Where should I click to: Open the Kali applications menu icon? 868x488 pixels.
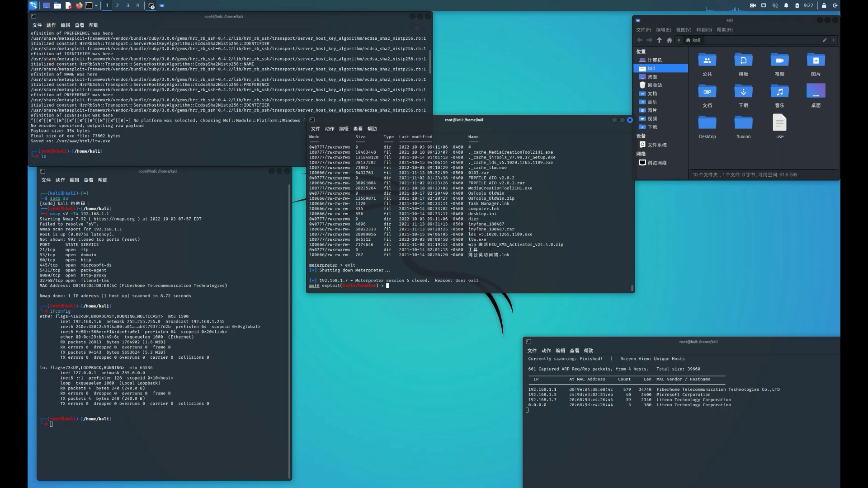[x=33, y=5]
